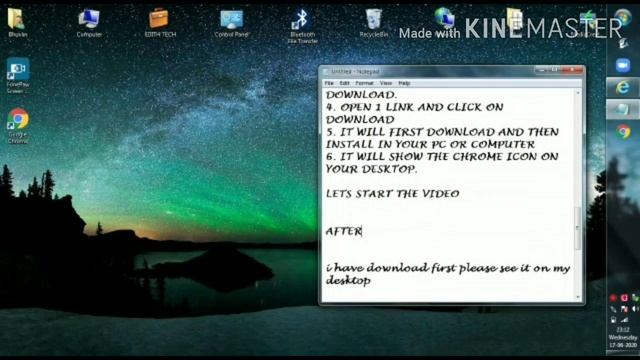The width and height of the screenshot is (640, 360).
Task: Launch Internet Explorer from the taskbar
Action: 623,87
